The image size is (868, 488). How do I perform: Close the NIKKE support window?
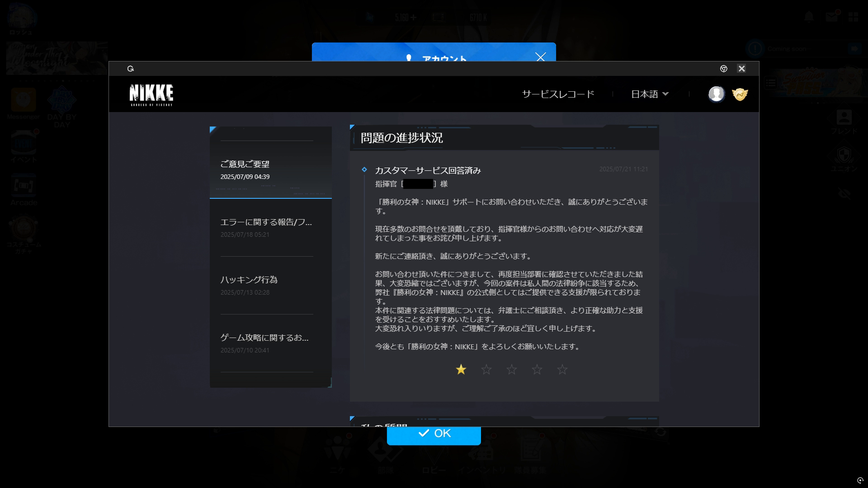pos(741,69)
